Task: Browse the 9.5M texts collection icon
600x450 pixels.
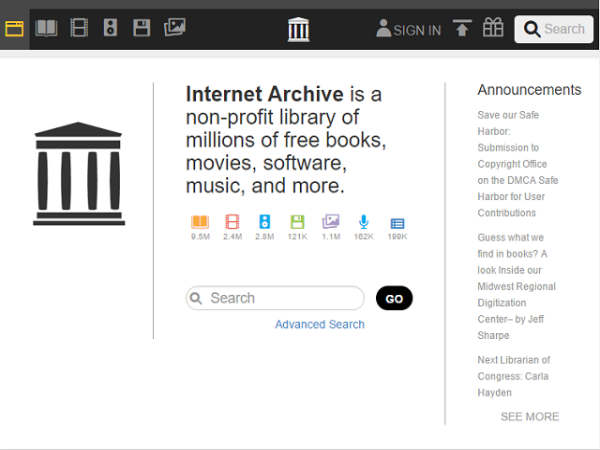Action: click(x=200, y=223)
